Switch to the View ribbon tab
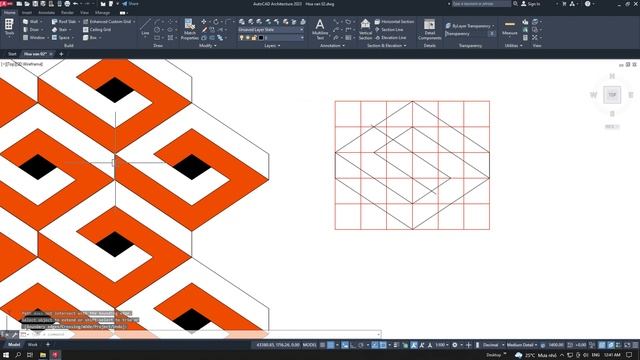 click(84, 13)
